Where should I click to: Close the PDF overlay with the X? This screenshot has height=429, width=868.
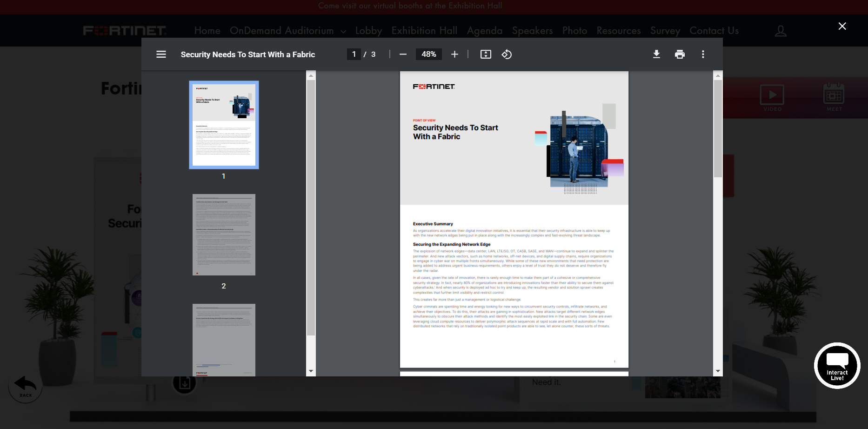point(842,26)
